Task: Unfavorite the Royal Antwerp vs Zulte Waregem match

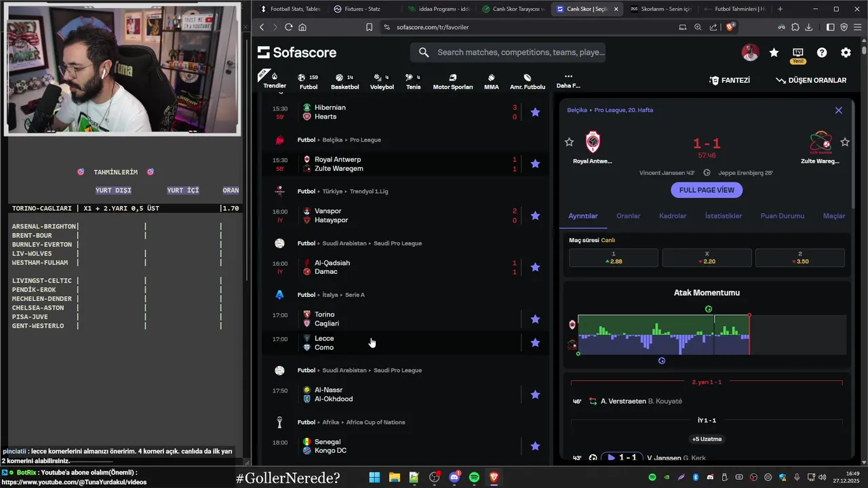Action: click(x=535, y=163)
